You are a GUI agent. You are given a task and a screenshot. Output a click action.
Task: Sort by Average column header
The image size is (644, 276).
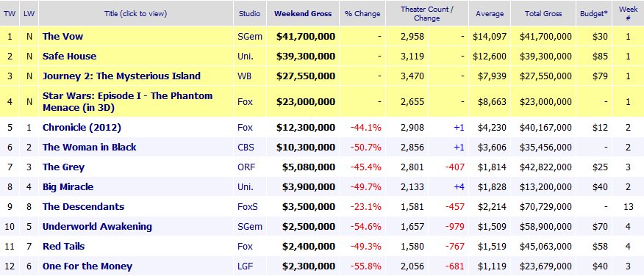tap(490, 13)
